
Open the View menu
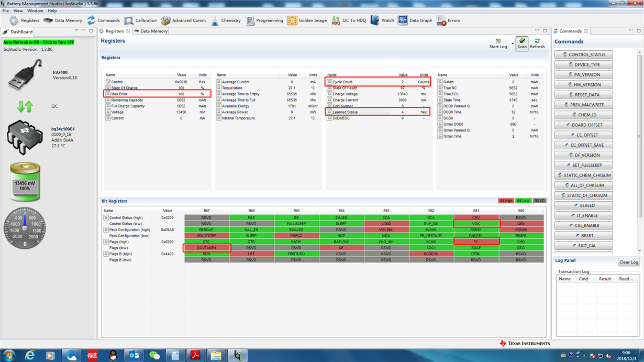tap(18, 10)
